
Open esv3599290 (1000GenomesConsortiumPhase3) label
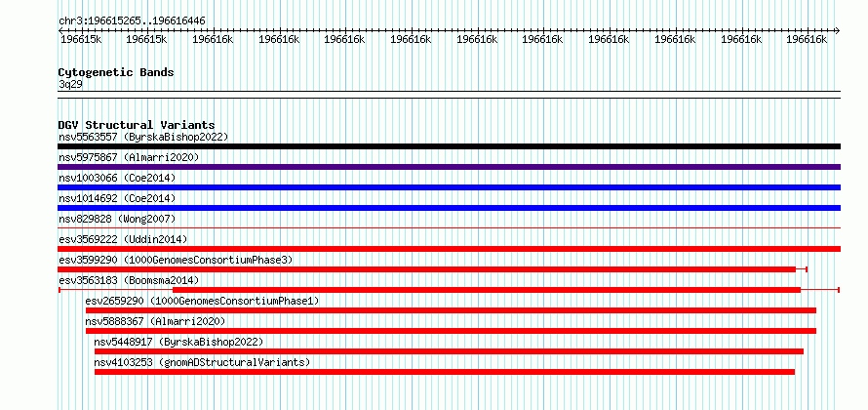176,260
